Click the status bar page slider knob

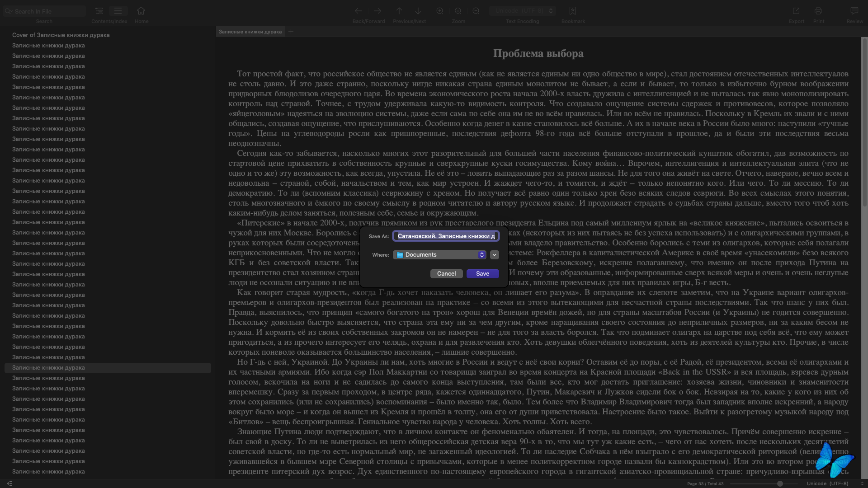pos(780,483)
